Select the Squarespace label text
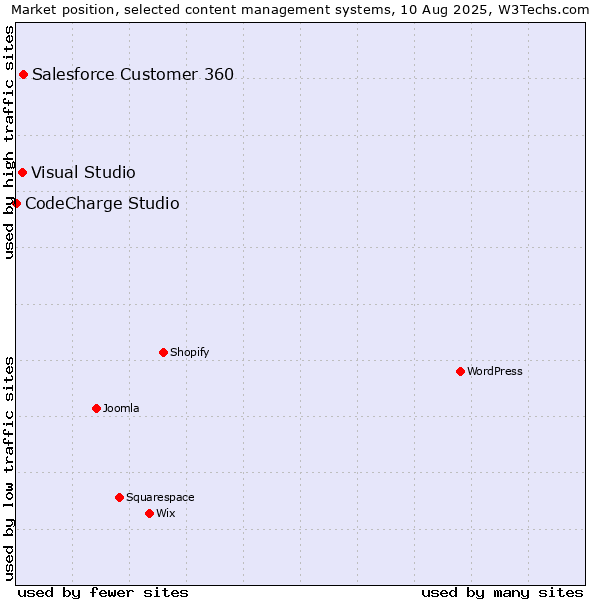The width and height of the screenshot is (600, 600). coord(160,497)
